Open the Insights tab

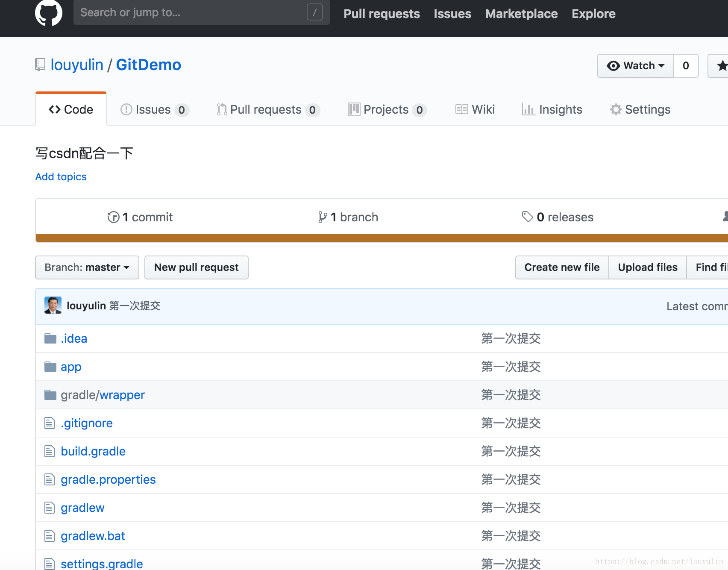point(552,110)
